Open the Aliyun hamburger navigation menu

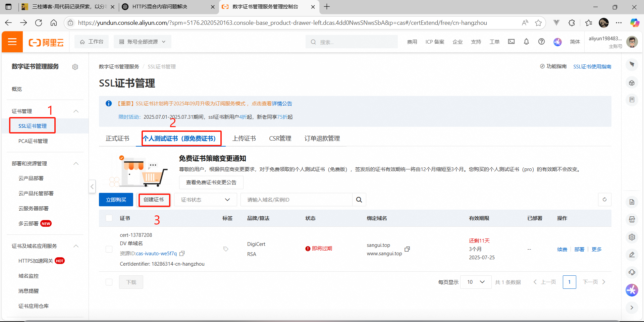pos(12,42)
